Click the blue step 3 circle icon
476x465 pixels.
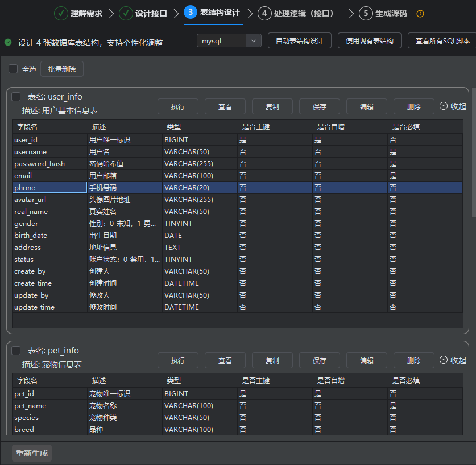coord(191,12)
